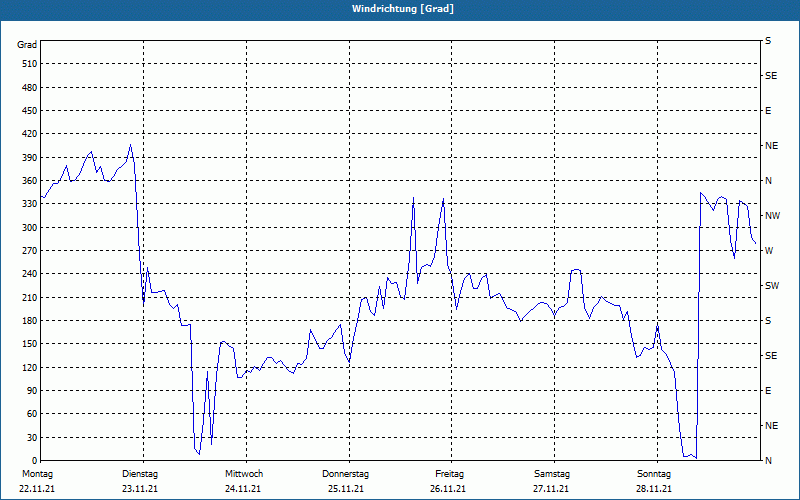The height and width of the screenshot is (500, 800).
Task: Select the 'Donnerstag' day label
Action: click(x=345, y=474)
